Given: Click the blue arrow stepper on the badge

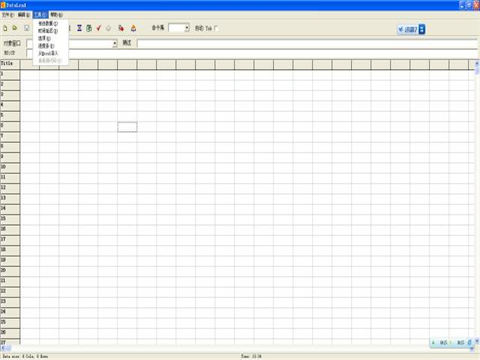Looking at the screenshot, I should coord(422,29).
